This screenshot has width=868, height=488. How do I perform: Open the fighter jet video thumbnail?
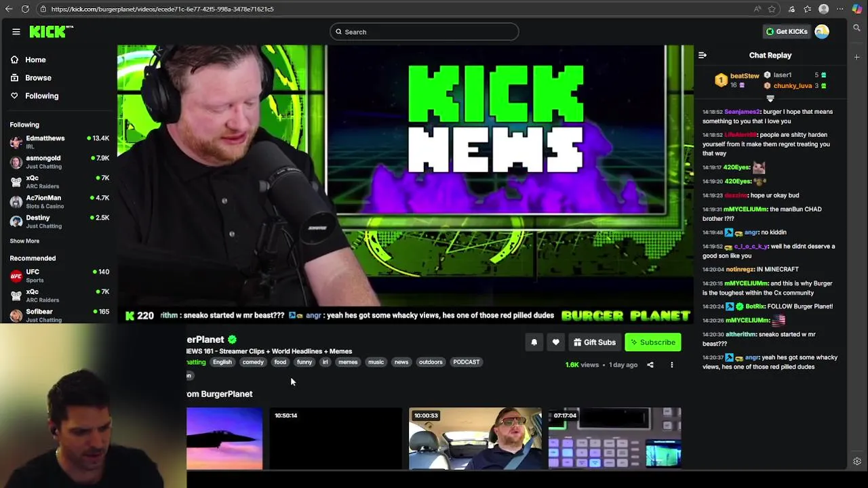pos(224,439)
